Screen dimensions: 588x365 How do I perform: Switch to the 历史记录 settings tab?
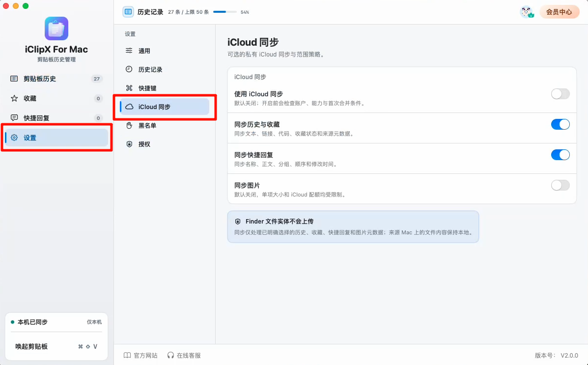tap(165, 69)
